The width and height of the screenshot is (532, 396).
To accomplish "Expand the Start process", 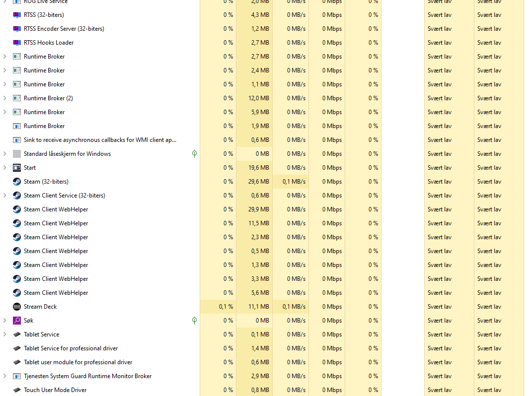I will tap(5, 168).
